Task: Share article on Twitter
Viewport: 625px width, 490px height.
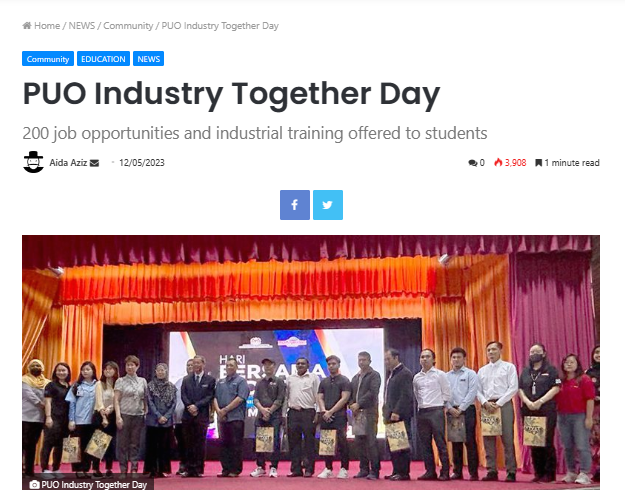Action: coord(328,205)
